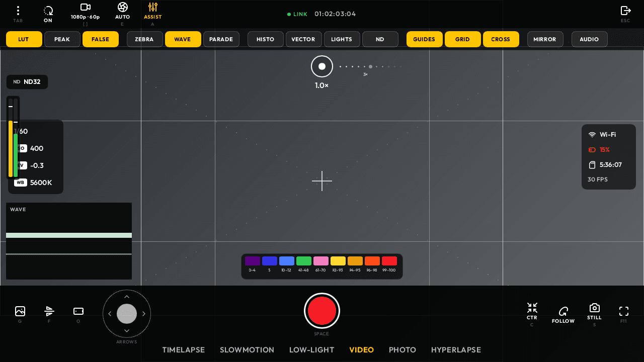
Task: Click the gimbal joystick down arrow
Action: (127, 330)
